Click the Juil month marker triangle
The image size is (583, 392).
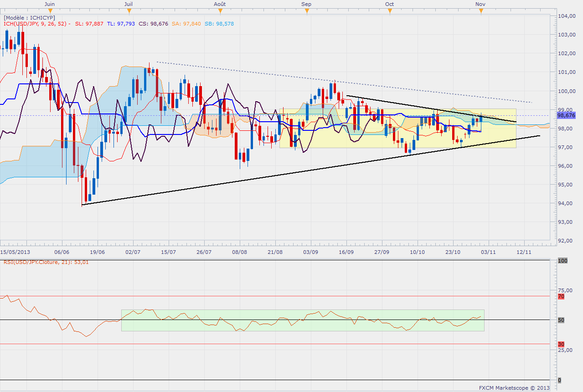point(129,10)
